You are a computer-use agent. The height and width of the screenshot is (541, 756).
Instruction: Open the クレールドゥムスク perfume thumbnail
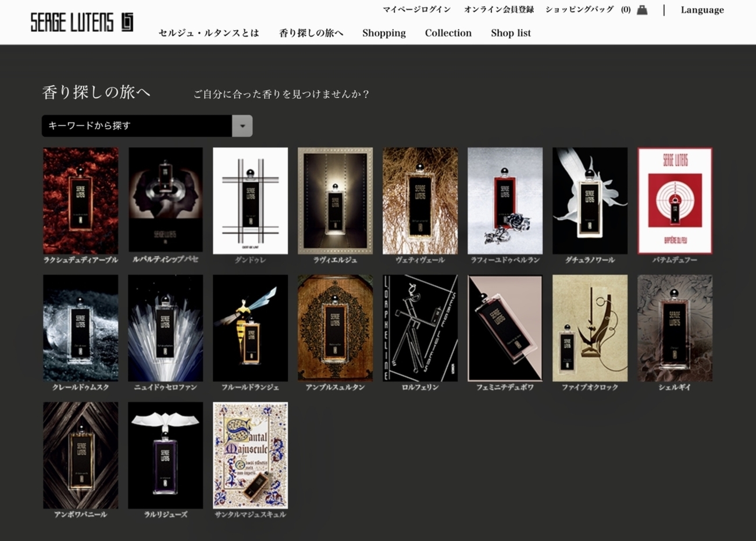pyautogui.click(x=80, y=328)
